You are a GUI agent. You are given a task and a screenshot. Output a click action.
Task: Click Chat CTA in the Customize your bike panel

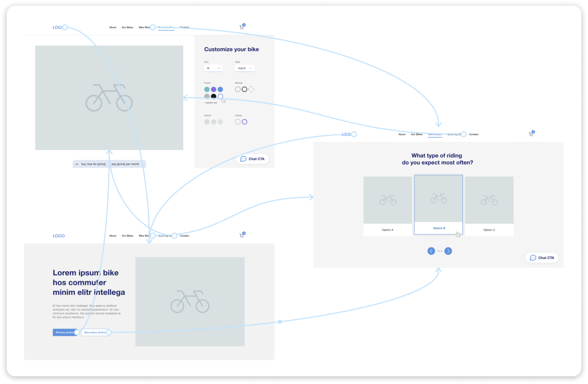252,159
